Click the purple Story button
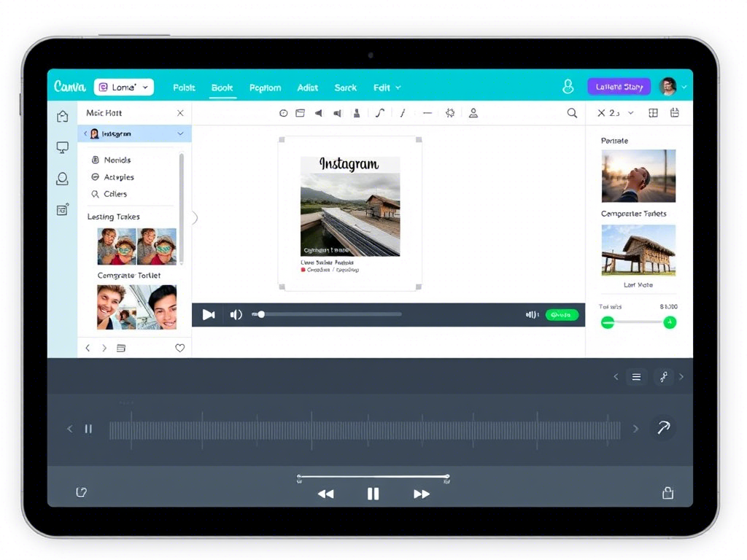Screen dimensions: 747x560 [x=619, y=87]
